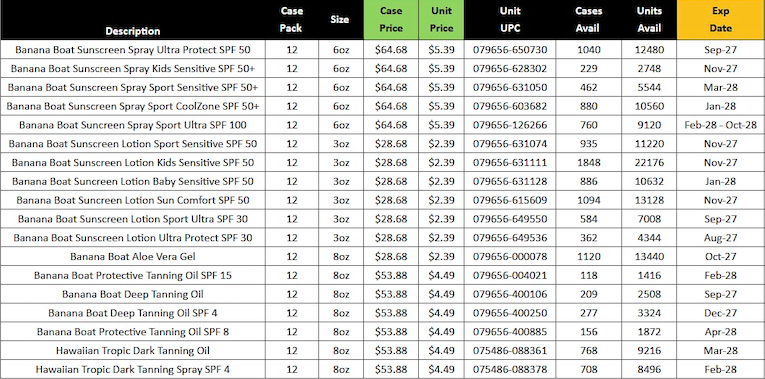Select Banana Boat Aloe Vera Gel description cell
Screen dimensions: 765x379
(133, 257)
